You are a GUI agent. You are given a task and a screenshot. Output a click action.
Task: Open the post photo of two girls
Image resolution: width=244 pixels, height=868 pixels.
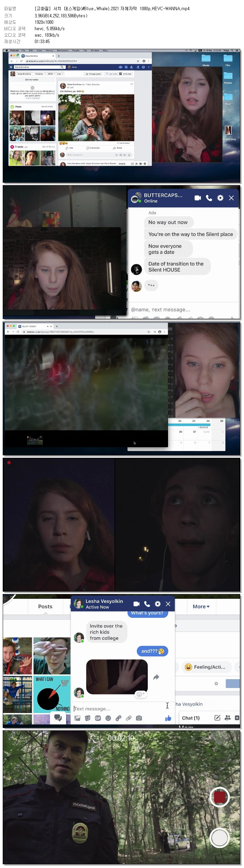pyautogui.click(x=96, y=117)
